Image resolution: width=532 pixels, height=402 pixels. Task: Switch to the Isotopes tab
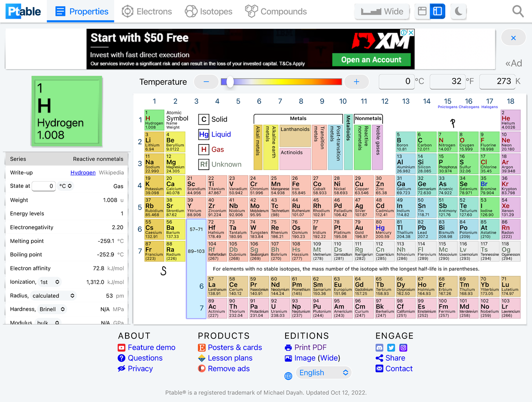(x=209, y=12)
